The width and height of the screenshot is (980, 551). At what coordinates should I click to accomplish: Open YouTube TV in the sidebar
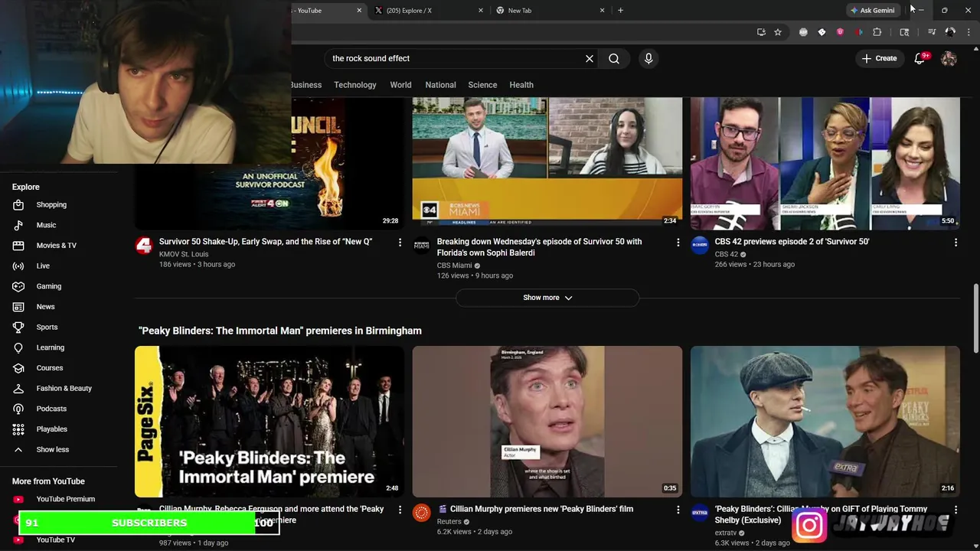[59, 540]
